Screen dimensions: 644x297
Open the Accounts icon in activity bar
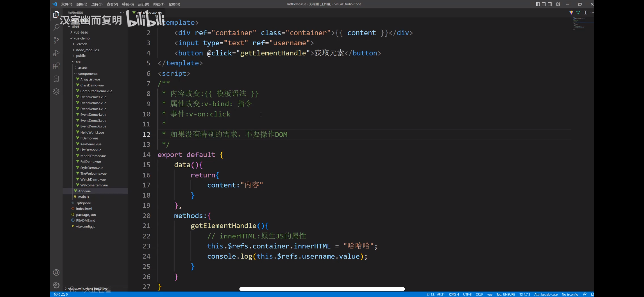pos(56,272)
